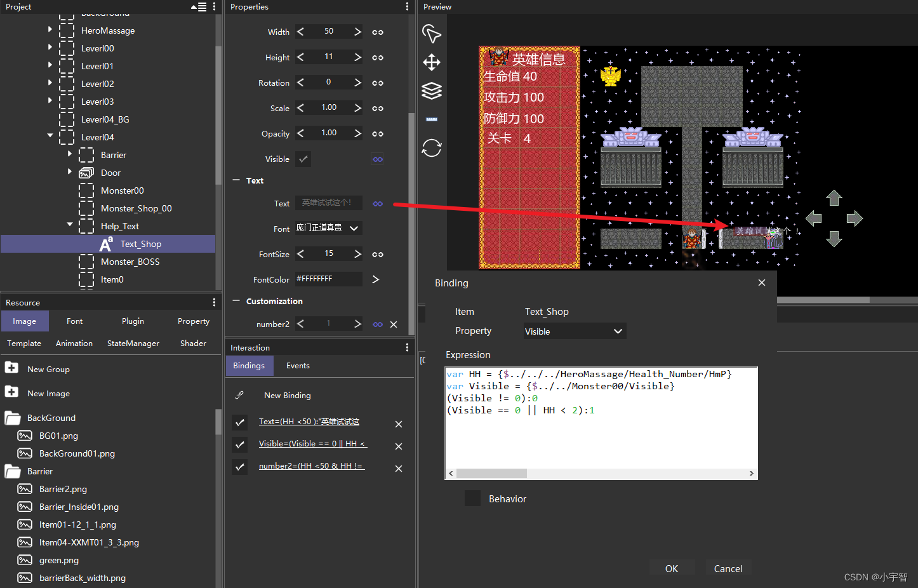Select the Text_Shop tree item
The width and height of the screenshot is (918, 588).
(x=108, y=244)
